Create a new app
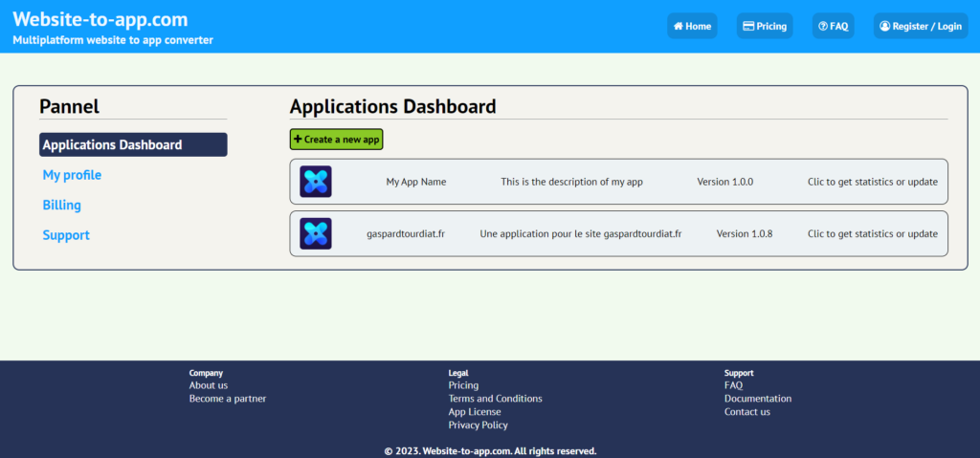Image resolution: width=980 pixels, height=458 pixels. [336, 140]
